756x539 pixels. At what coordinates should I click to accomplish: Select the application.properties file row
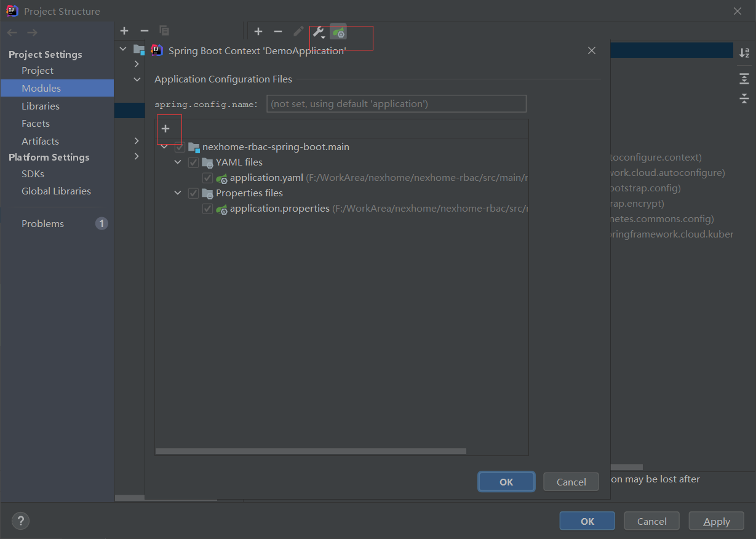pos(341,209)
